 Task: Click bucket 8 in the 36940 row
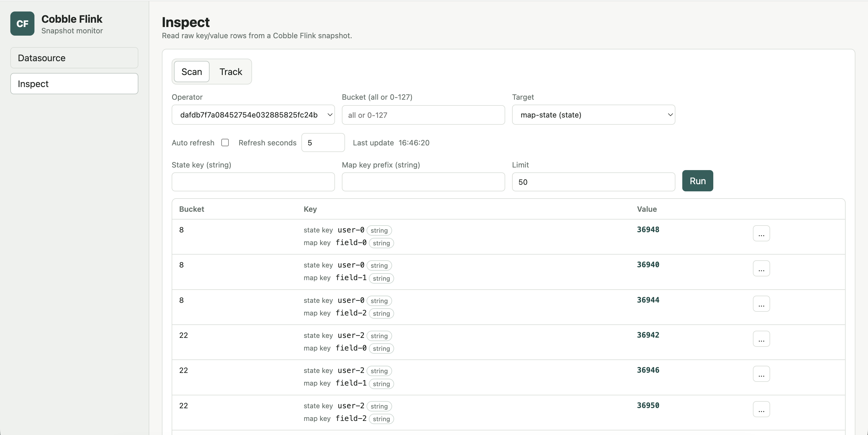pos(181,265)
